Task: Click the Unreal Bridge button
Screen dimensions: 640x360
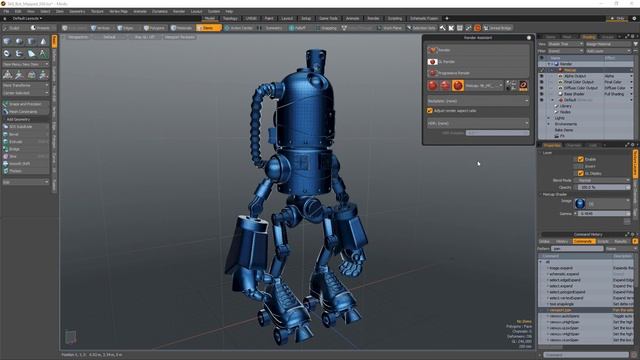Action: pyautogui.click(x=497, y=28)
